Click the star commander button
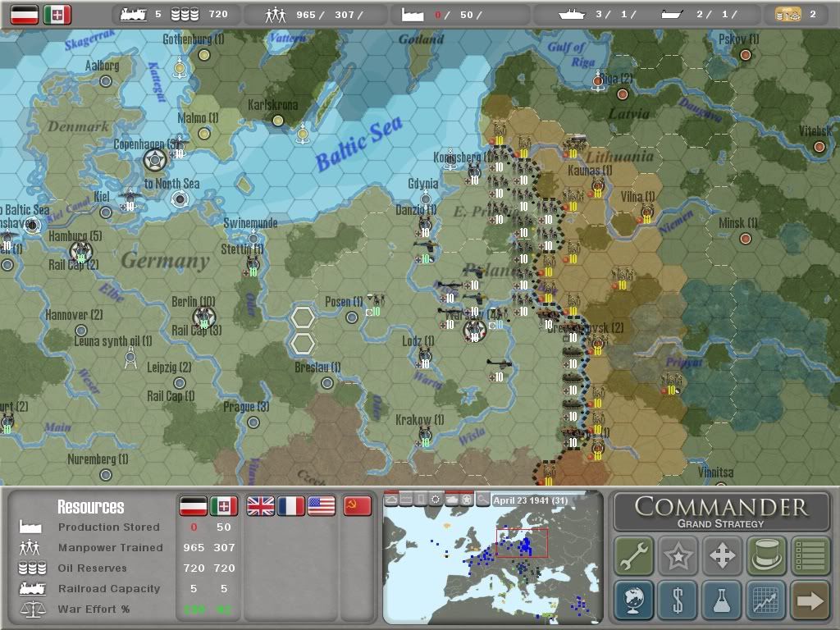The height and width of the screenshot is (630, 840). (x=678, y=555)
